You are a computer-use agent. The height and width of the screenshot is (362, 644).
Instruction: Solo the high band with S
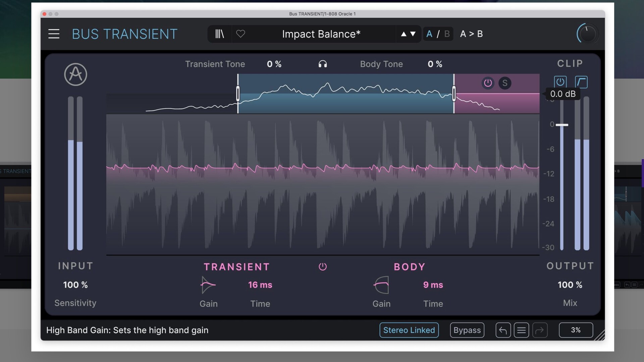coord(505,83)
